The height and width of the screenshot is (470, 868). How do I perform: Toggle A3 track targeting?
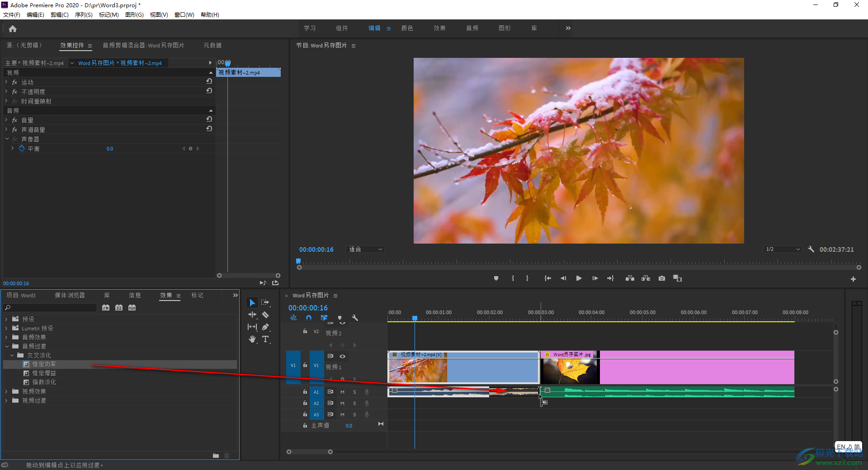tap(316, 414)
